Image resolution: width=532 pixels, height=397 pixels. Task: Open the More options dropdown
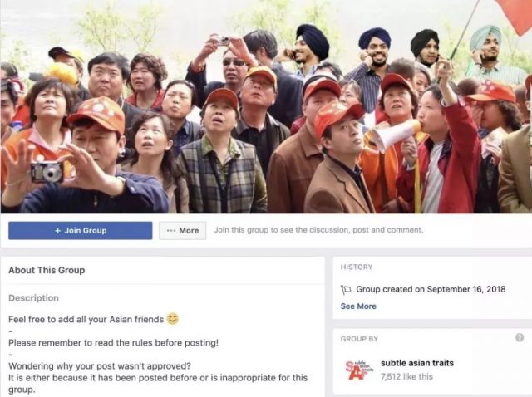point(183,231)
